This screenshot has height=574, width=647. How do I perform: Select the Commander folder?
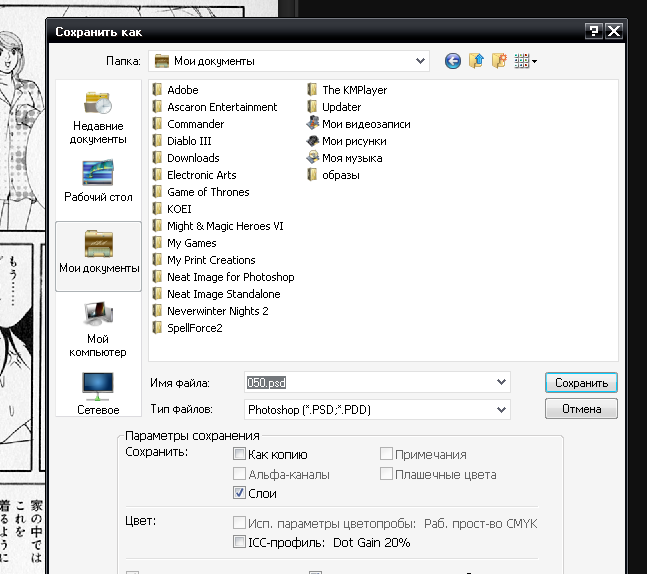188,124
